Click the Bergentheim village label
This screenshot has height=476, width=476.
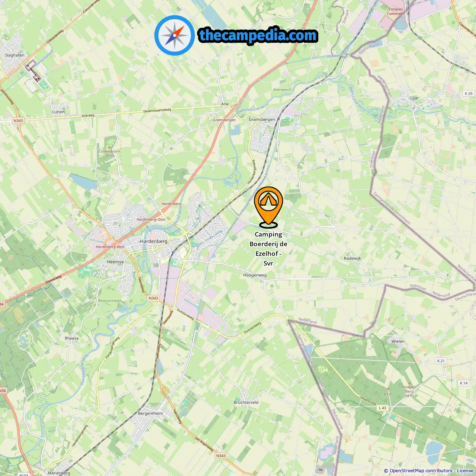click(151, 414)
